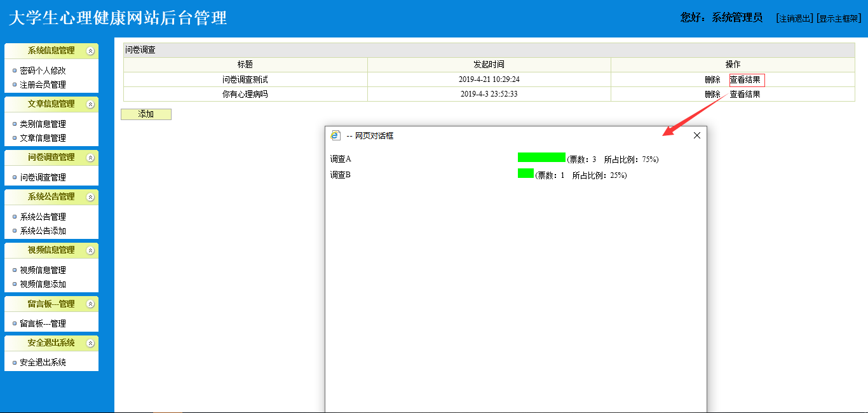Click the 发起时间 column header
Viewport: 868px width, 413px height.
[x=489, y=64]
